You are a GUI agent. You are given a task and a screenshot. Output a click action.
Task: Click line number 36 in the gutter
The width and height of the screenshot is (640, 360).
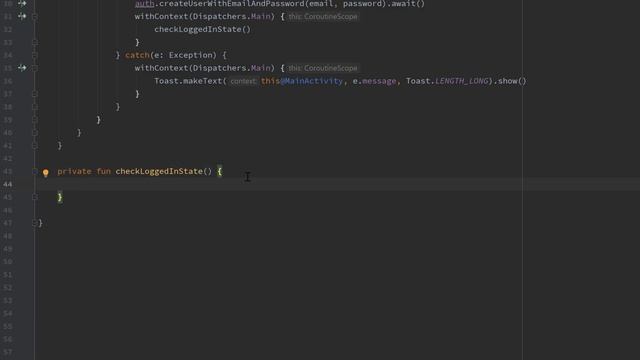(x=8, y=81)
